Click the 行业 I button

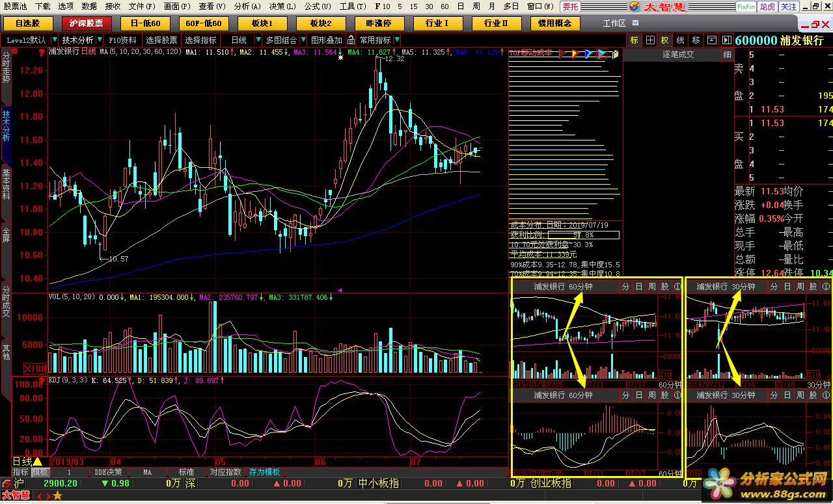tap(437, 23)
